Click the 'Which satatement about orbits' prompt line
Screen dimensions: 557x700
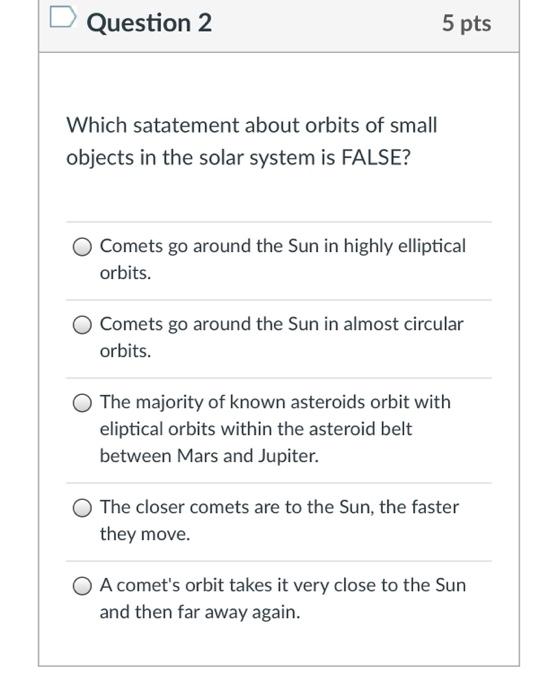pos(252,125)
